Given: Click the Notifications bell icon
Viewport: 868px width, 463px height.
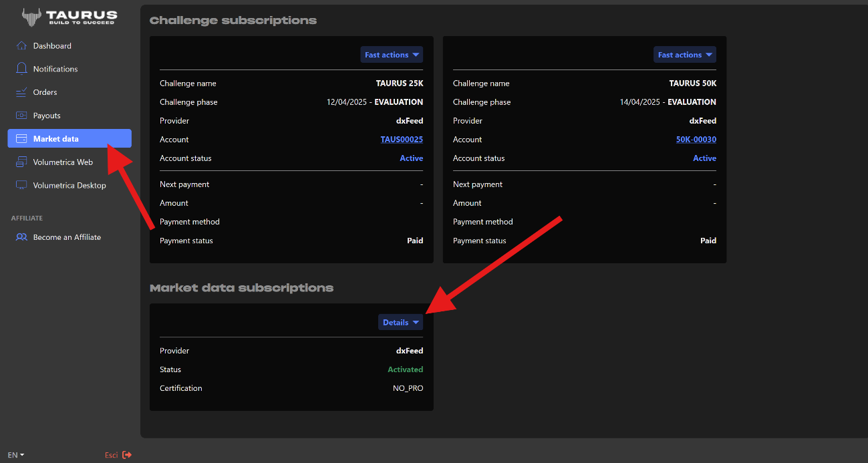Looking at the screenshot, I should pos(21,69).
